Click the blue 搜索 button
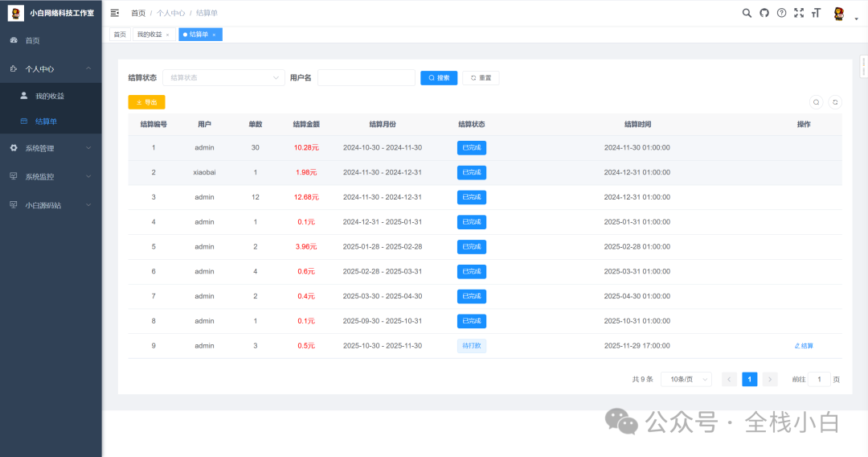The image size is (868, 457). (439, 78)
